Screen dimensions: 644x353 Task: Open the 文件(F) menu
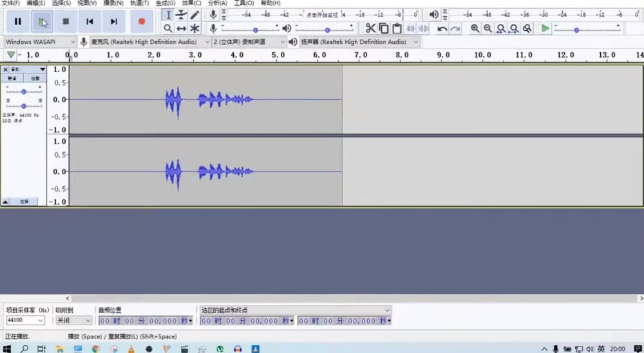10,3
